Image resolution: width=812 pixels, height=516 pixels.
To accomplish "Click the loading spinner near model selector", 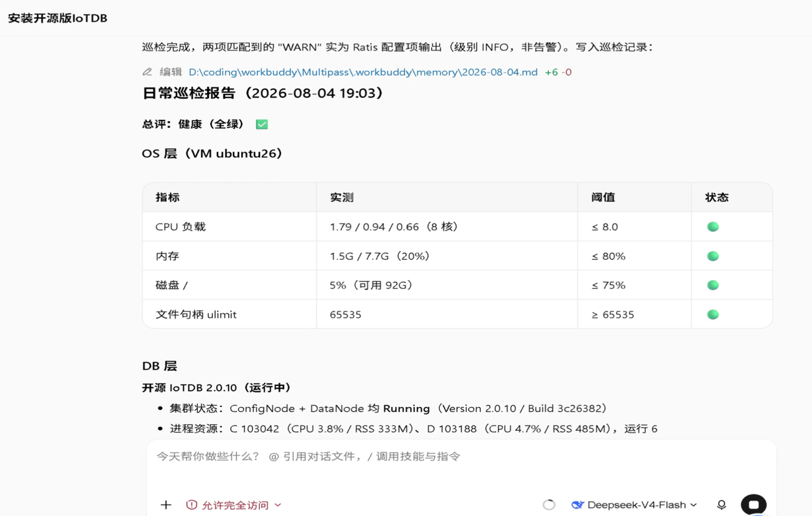I will click(549, 505).
